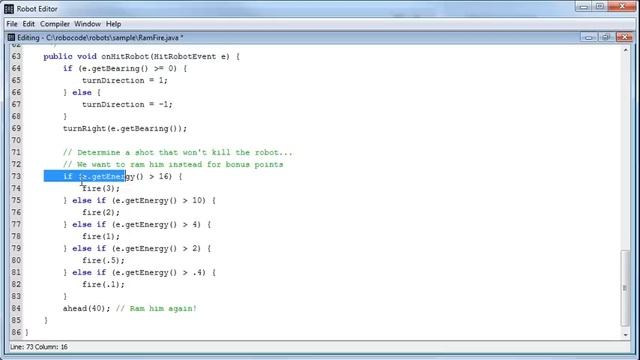
Task: Click 'fire(.5);' on line 80
Action: (104, 260)
